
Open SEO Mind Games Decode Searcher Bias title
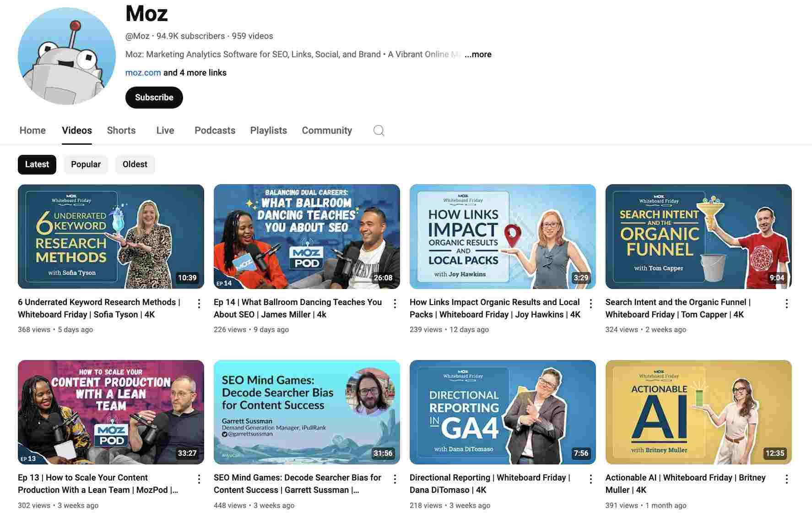pos(298,484)
